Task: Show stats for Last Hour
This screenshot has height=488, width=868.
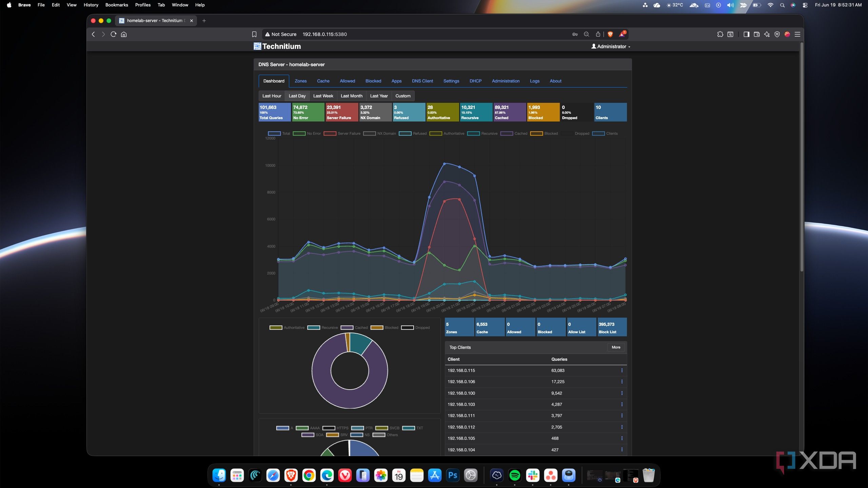Action: tap(272, 96)
